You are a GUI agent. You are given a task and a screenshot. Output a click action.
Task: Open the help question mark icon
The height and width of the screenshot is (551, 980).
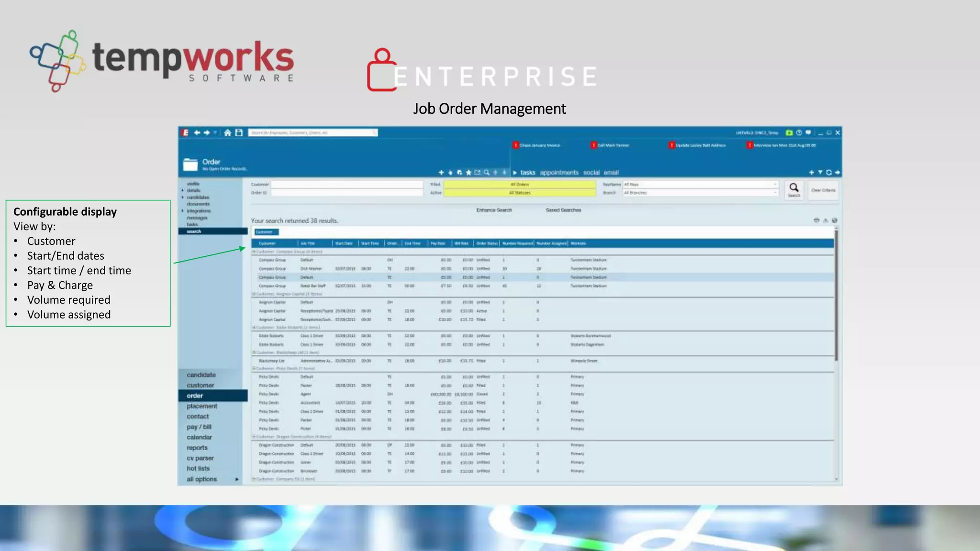pos(799,132)
